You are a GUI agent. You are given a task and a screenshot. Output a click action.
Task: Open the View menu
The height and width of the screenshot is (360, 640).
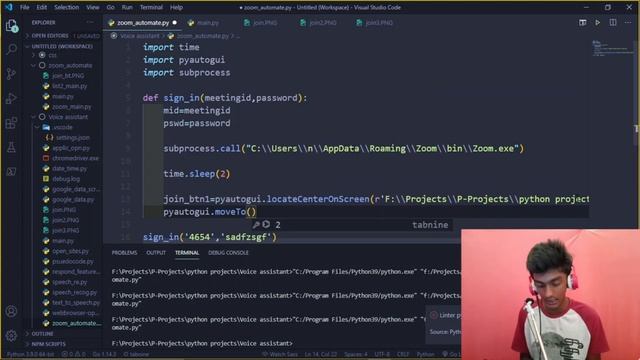[x=93, y=7]
